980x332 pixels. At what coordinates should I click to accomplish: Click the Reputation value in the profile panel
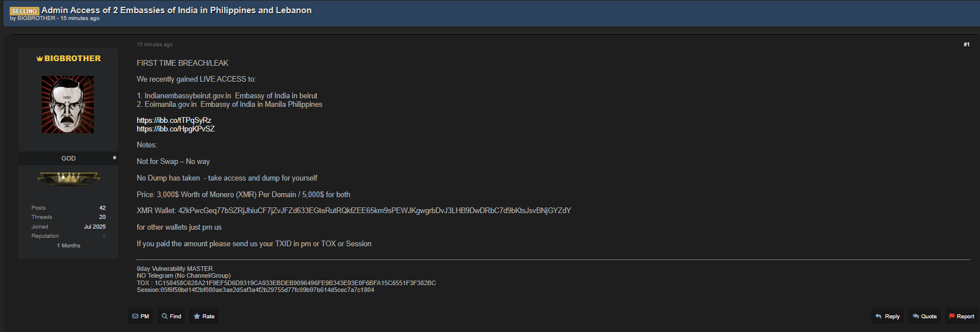tap(104, 236)
